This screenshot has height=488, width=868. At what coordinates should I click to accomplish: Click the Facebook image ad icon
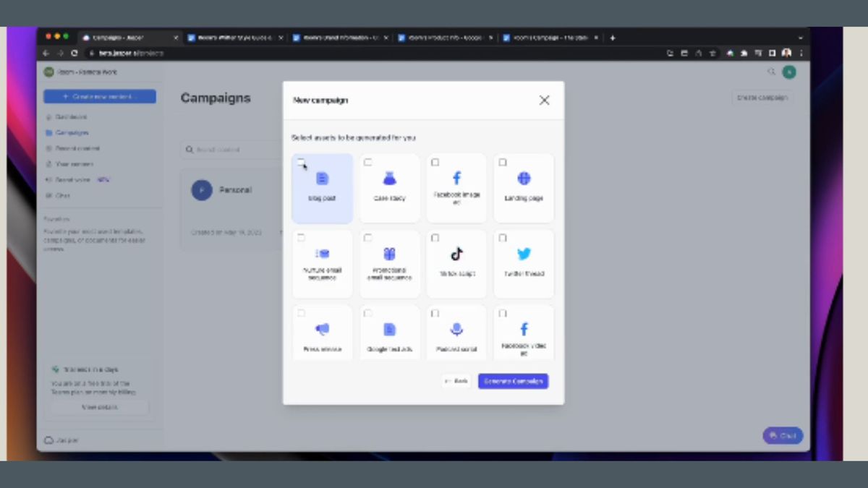click(456, 177)
